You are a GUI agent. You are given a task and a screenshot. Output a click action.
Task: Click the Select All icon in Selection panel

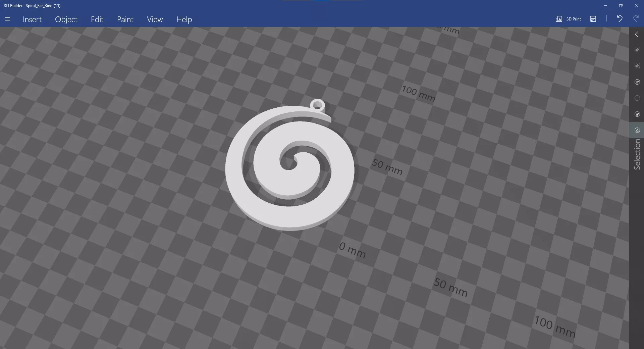coord(637,50)
